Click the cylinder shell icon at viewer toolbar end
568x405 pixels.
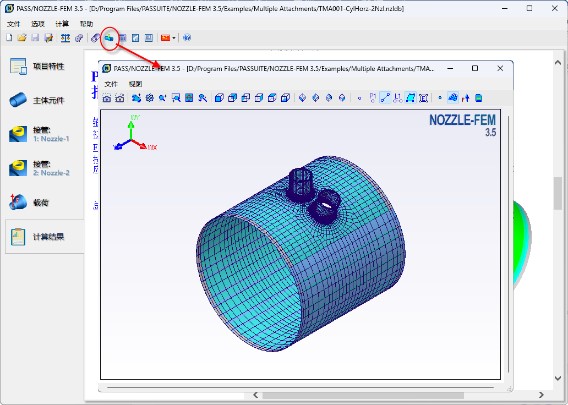point(479,98)
